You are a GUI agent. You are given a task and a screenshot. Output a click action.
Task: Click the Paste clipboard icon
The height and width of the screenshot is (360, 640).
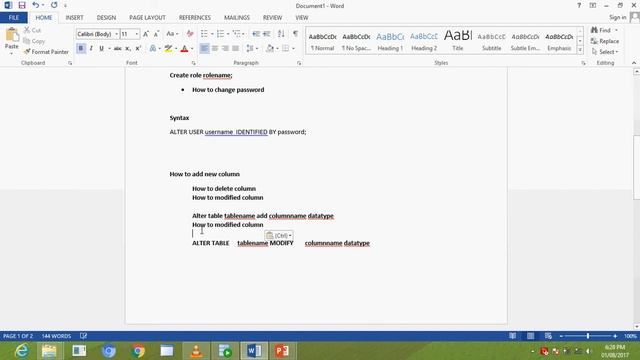pos(11,36)
